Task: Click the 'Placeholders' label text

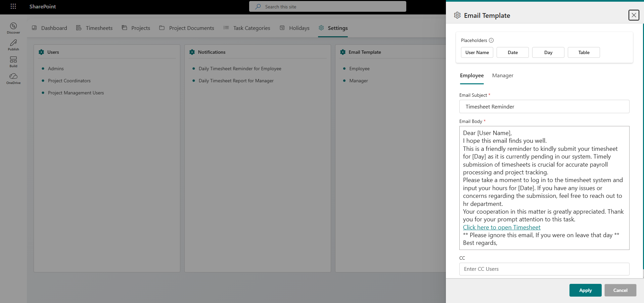Action: [474, 40]
